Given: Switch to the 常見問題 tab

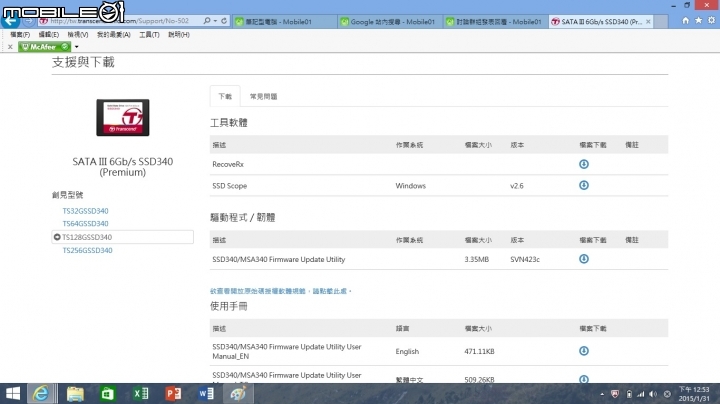Looking at the screenshot, I should point(263,96).
